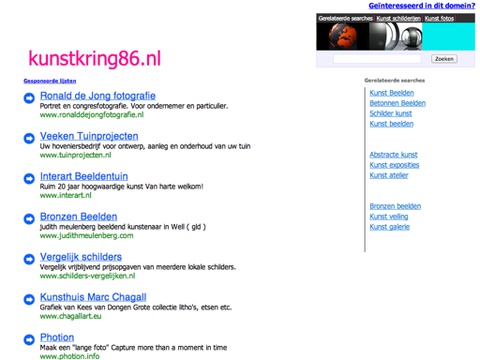Open related search Kunst exposities
The width and height of the screenshot is (480, 360).
tap(394, 165)
